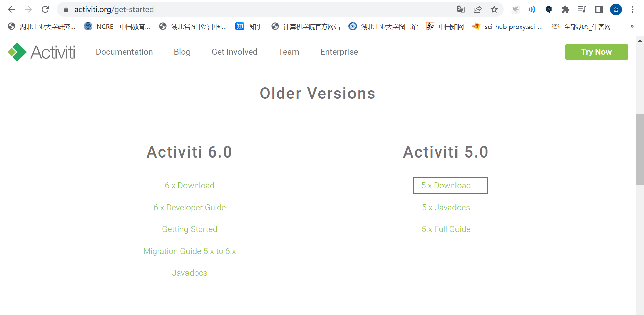This screenshot has width=644, height=315.
Task: Click the address bar URL field
Action: [x=235, y=9]
